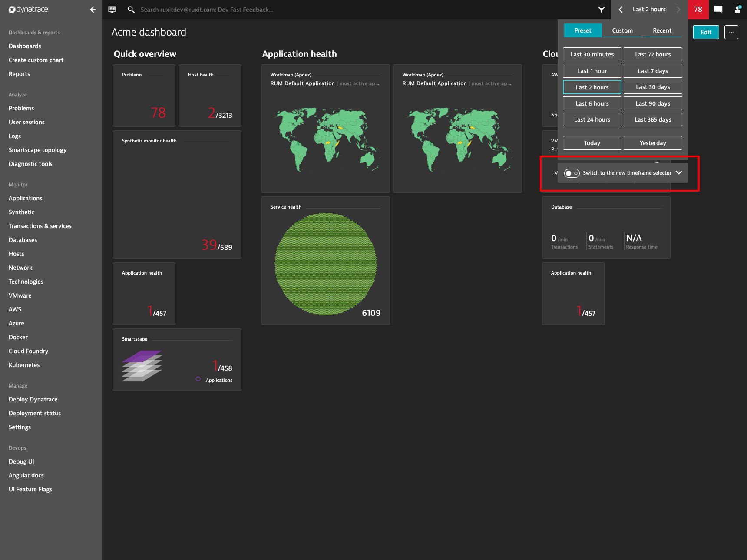The height and width of the screenshot is (560, 747).
Task: Open the user profile icon
Action: click(x=737, y=10)
